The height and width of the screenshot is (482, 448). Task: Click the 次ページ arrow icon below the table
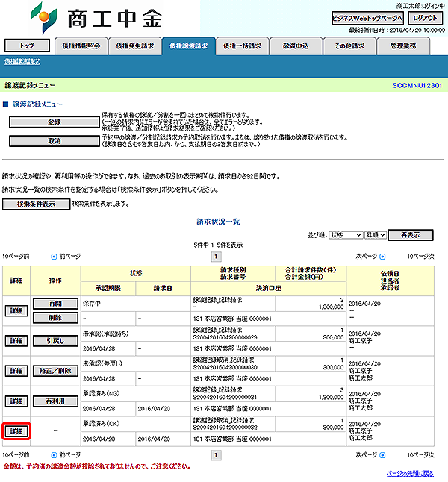coord(382,455)
